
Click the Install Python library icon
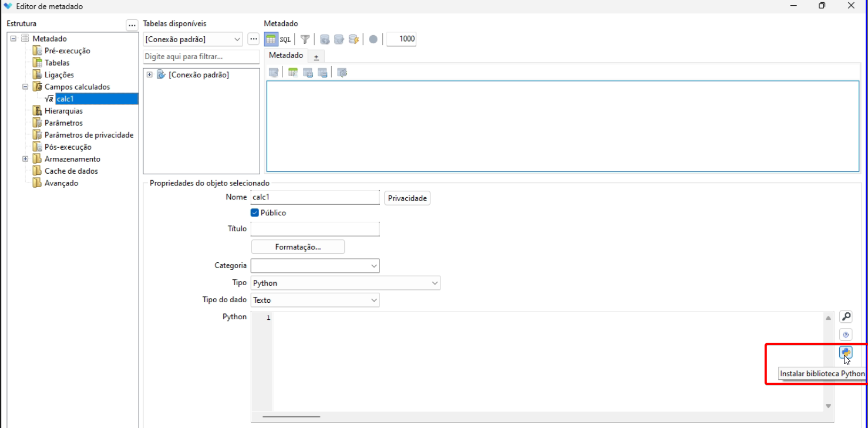point(846,352)
